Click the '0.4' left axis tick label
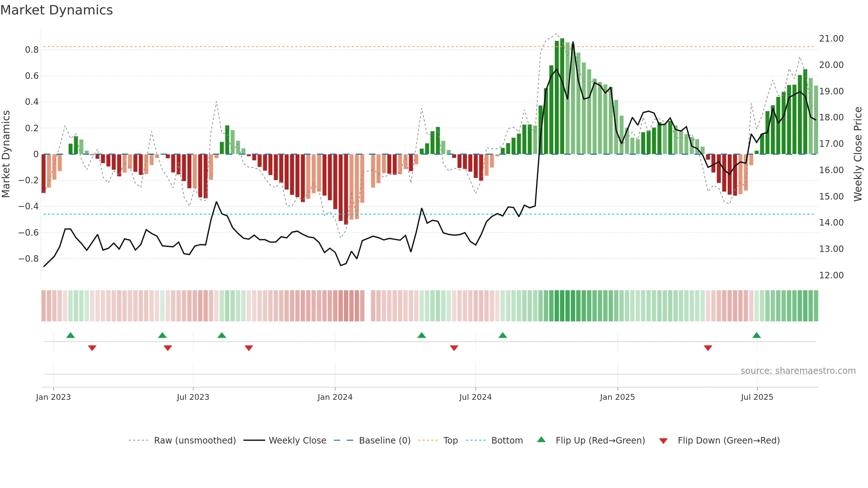868x488 pixels. click(x=32, y=102)
